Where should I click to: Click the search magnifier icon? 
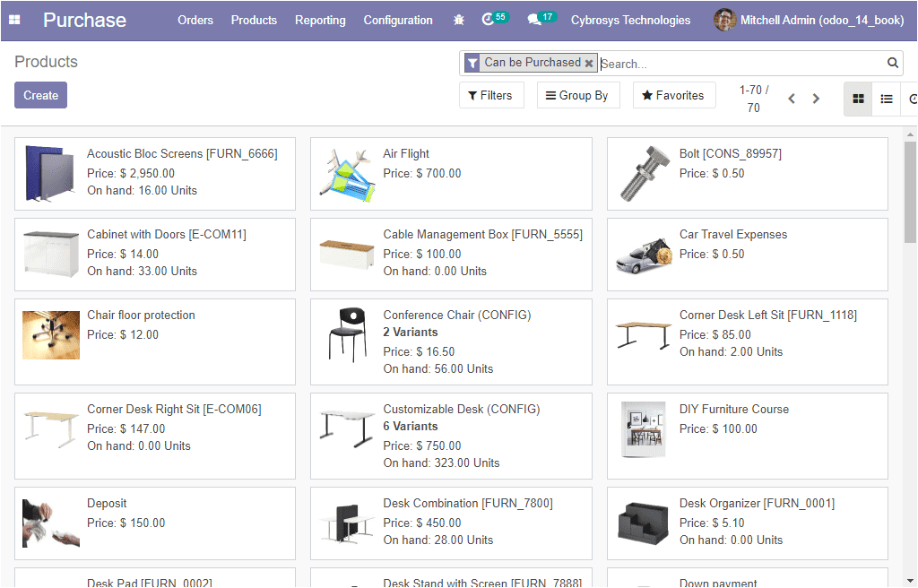pos(892,63)
